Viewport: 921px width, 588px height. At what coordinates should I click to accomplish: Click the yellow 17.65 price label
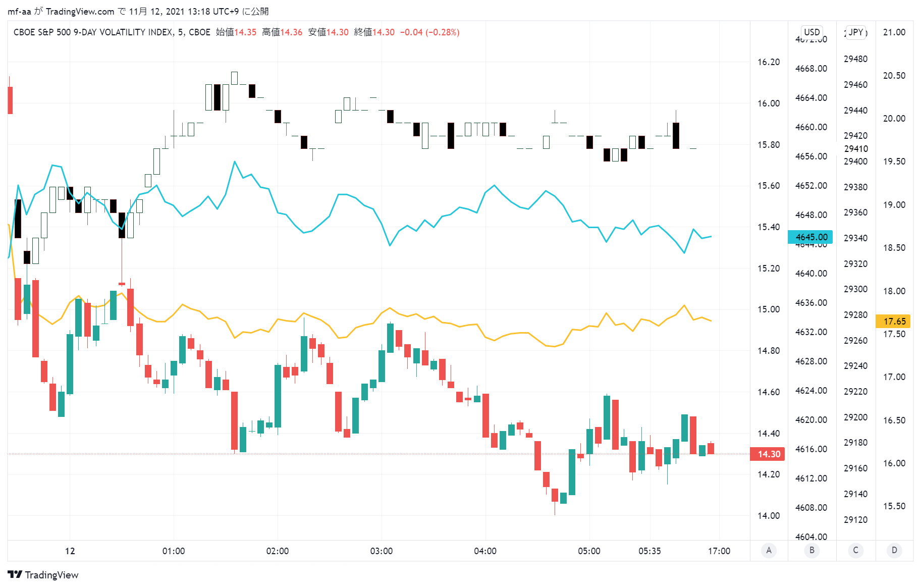point(894,321)
